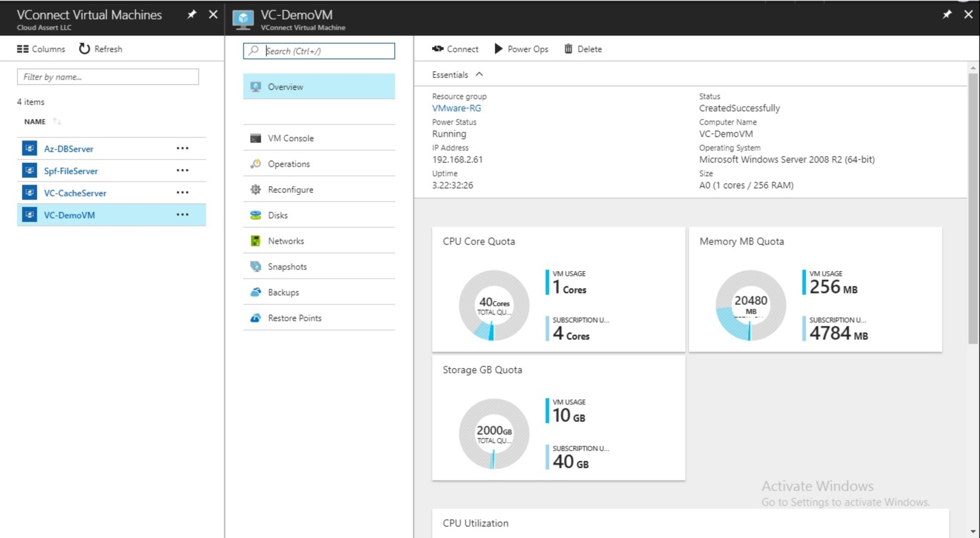Sort VM list by Name column
Image resolution: width=980 pixels, height=538 pixels.
pyautogui.click(x=35, y=121)
